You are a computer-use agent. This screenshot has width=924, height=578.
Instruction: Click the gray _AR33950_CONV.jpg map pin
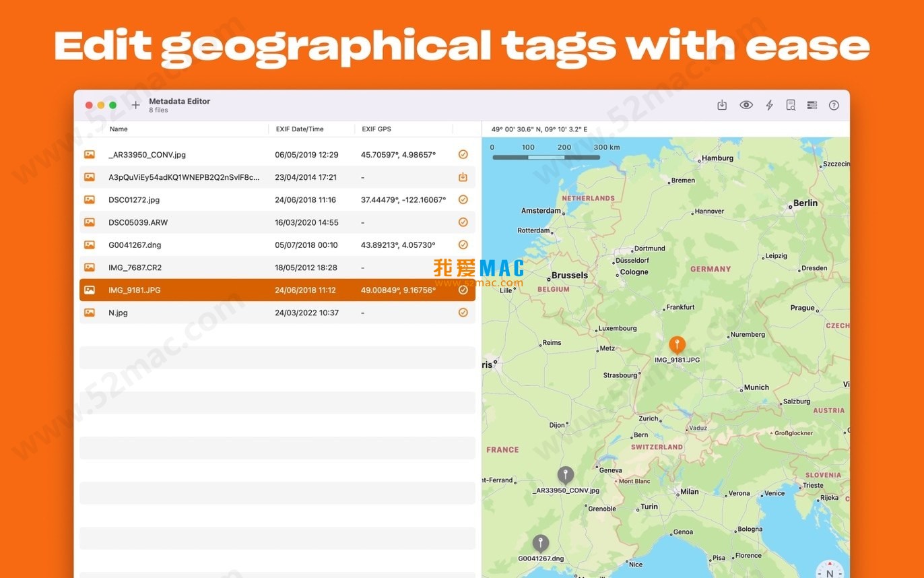[x=566, y=475]
